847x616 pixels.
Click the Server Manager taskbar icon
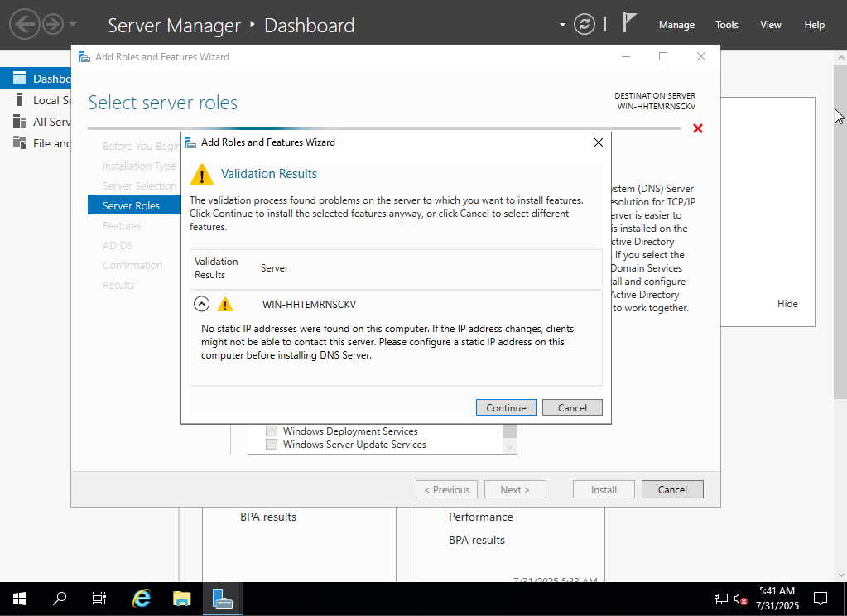(222, 598)
